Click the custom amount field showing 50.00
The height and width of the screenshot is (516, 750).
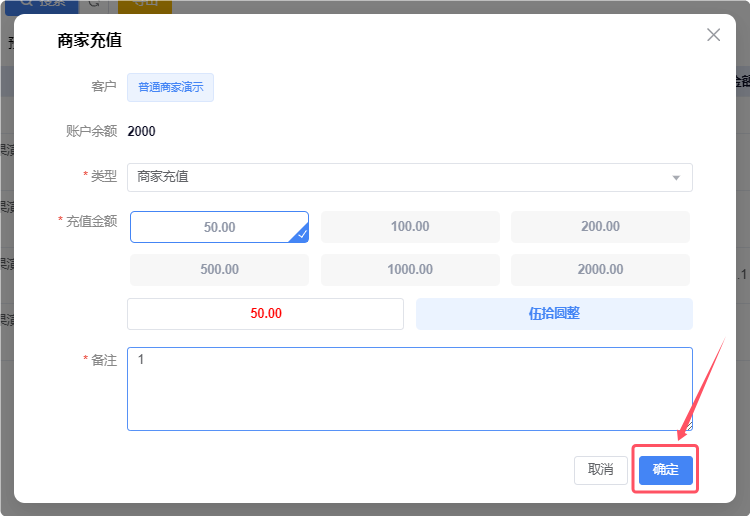265,314
